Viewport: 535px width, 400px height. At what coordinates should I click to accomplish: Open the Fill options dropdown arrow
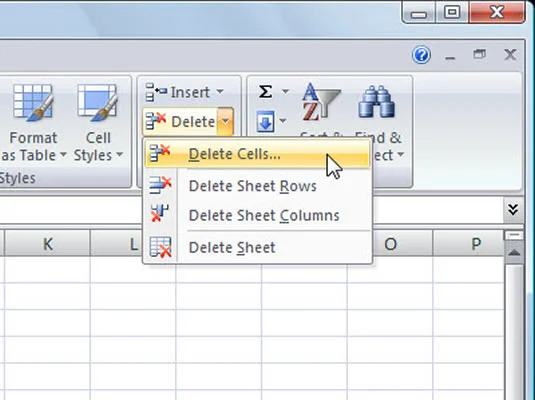283,120
